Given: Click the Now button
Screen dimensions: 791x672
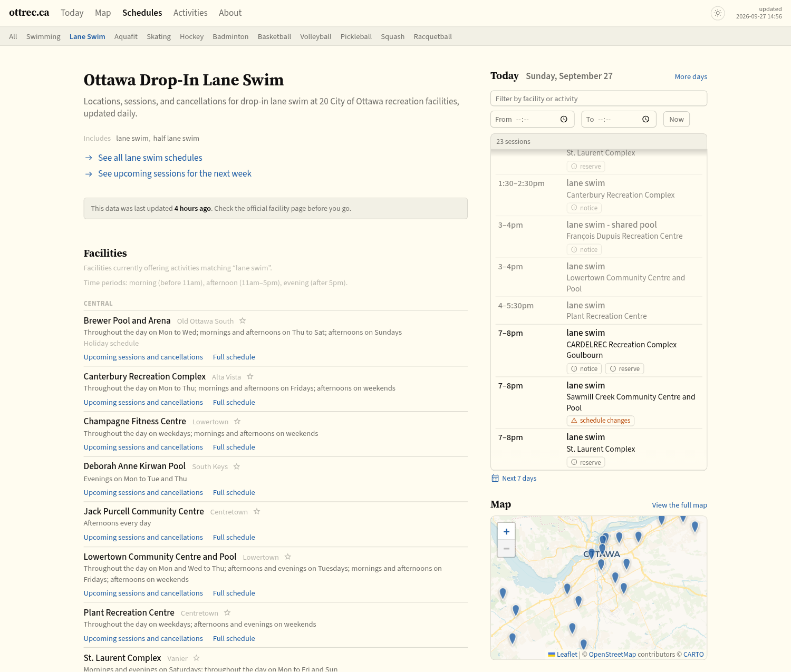Looking at the screenshot, I should [x=676, y=119].
